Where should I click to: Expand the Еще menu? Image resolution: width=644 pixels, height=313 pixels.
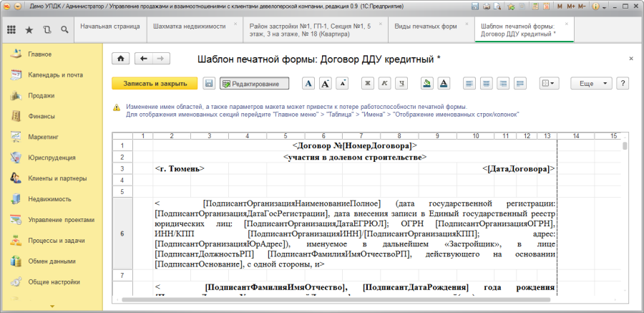pyautogui.click(x=590, y=84)
